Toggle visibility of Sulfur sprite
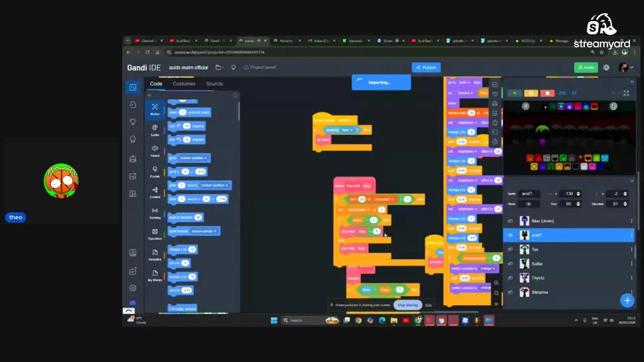 coord(510,264)
